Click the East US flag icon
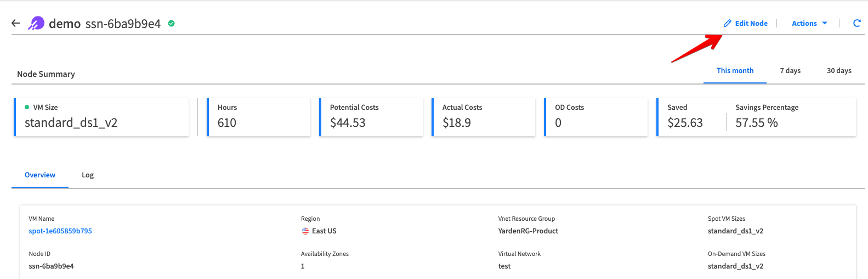 coord(305,231)
